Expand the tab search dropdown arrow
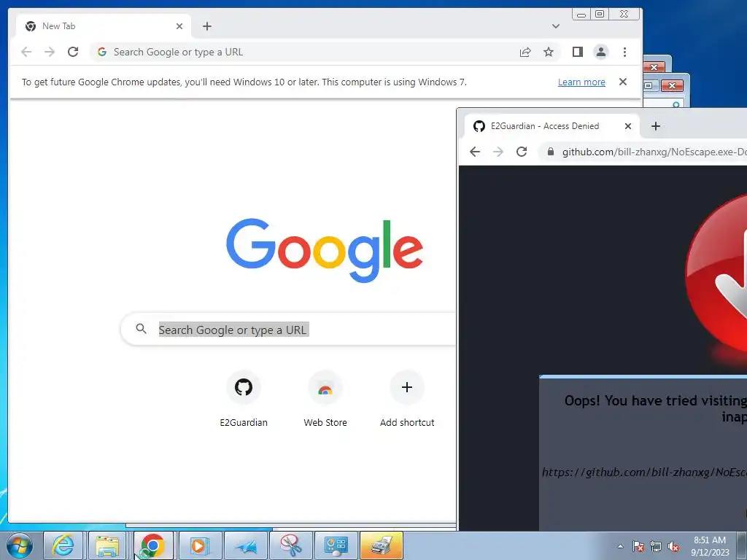 pos(555,26)
